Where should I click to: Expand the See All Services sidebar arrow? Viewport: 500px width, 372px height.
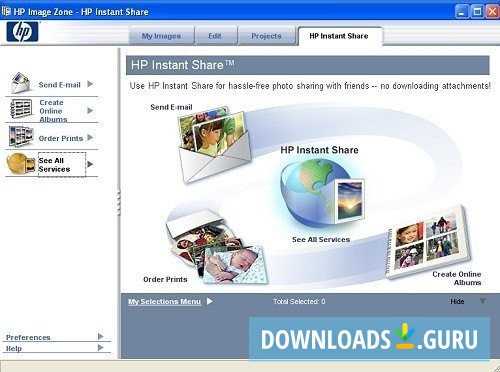point(90,164)
